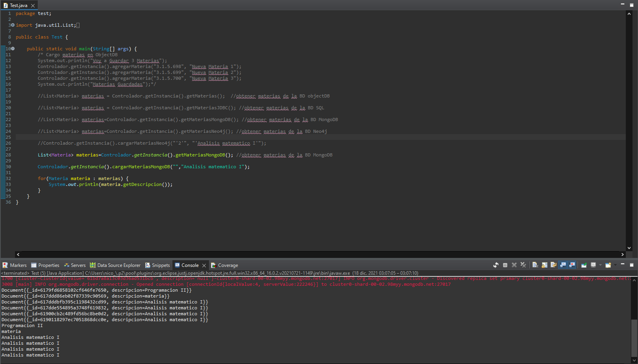Expand the folded import block on line 3
The height and width of the screenshot is (364, 638).
pos(13,25)
